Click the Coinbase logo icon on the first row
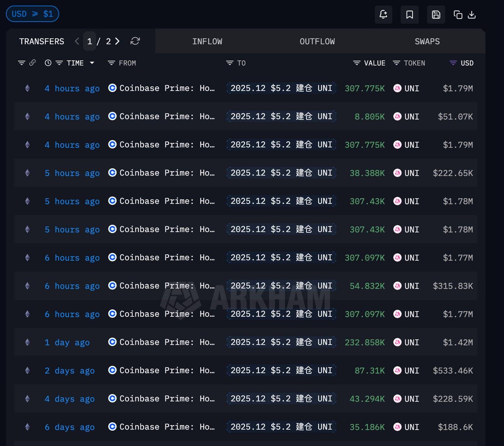 [x=112, y=88]
